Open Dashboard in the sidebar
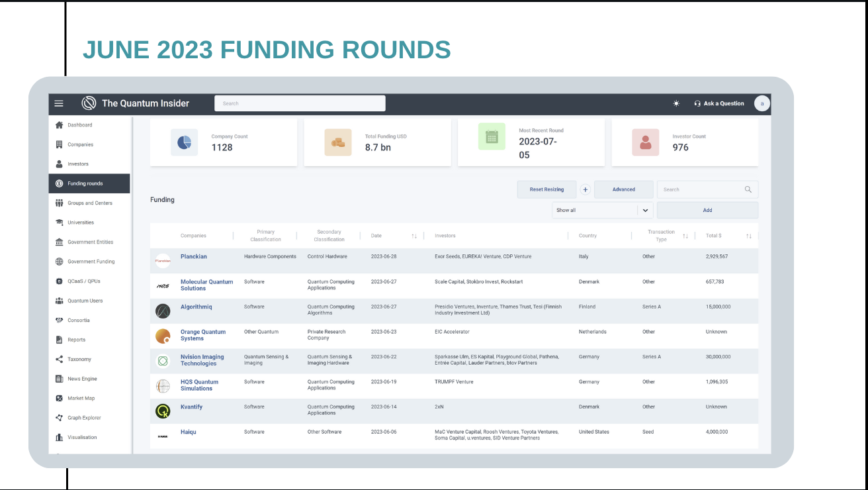The image size is (868, 490). (x=89, y=125)
